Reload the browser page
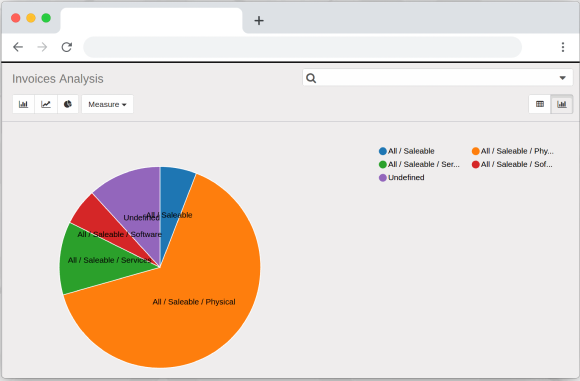Image resolution: width=580 pixels, height=381 pixels. click(67, 47)
